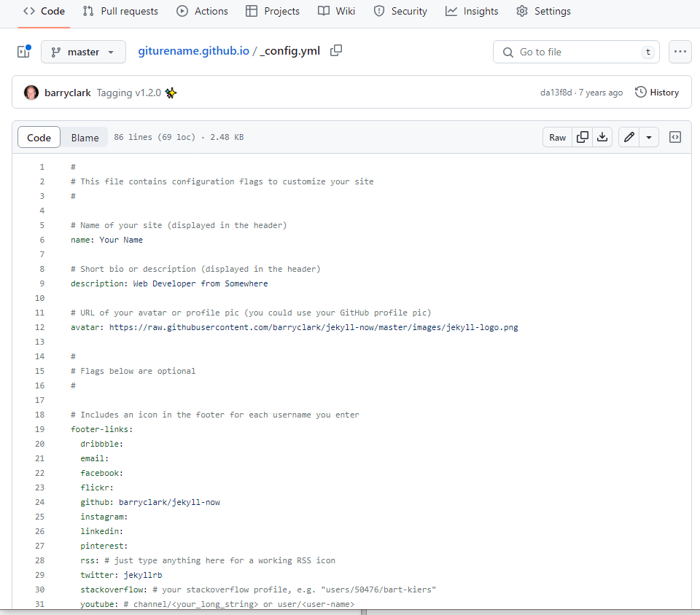Click the '# Flags below are optional' comment
This screenshot has width=700, height=615.
pos(133,371)
